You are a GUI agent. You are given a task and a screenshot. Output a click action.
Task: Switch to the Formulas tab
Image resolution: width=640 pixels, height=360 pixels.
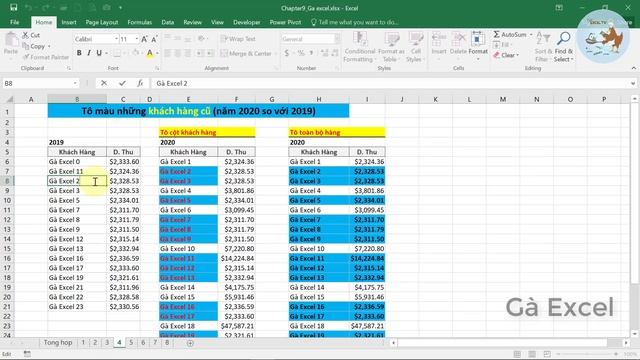tap(140, 22)
